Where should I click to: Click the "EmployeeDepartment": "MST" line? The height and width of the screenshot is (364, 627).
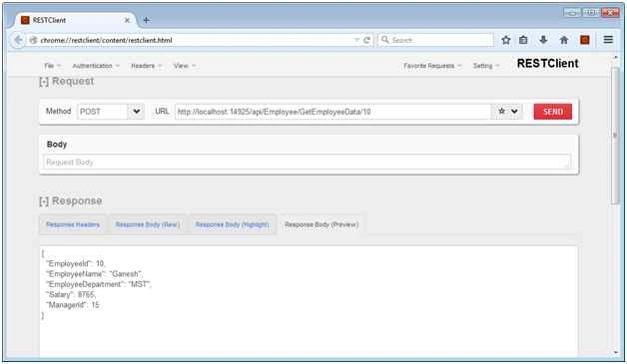(99, 284)
